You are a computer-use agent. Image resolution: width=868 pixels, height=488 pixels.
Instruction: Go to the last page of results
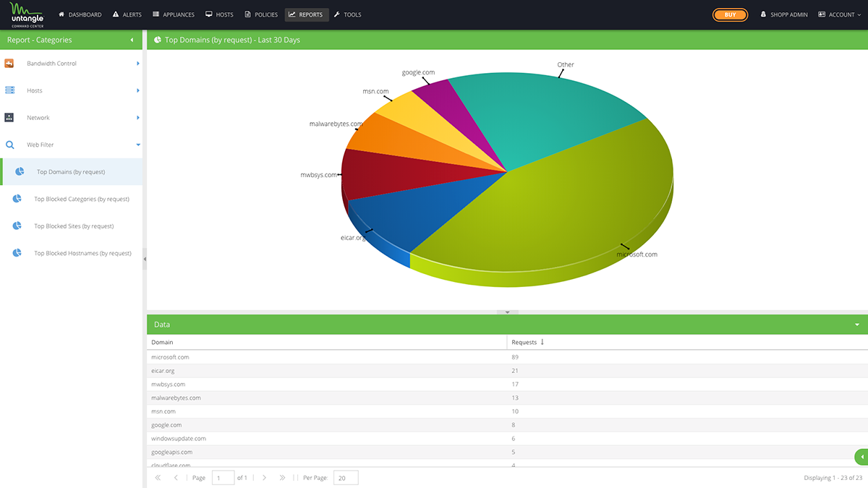pyautogui.click(x=282, y=478)
